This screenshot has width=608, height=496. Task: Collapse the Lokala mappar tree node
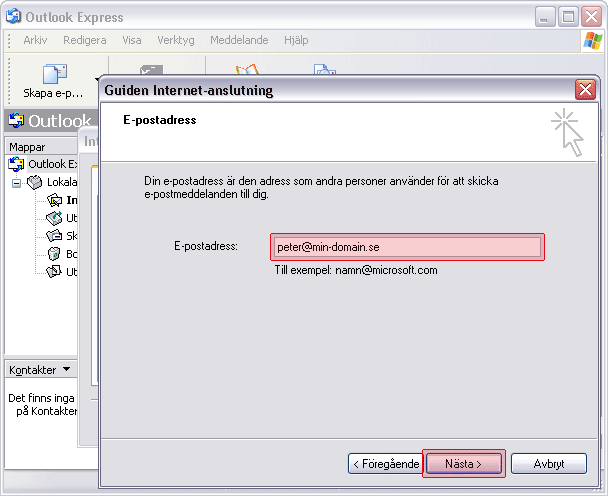(16, 183)
